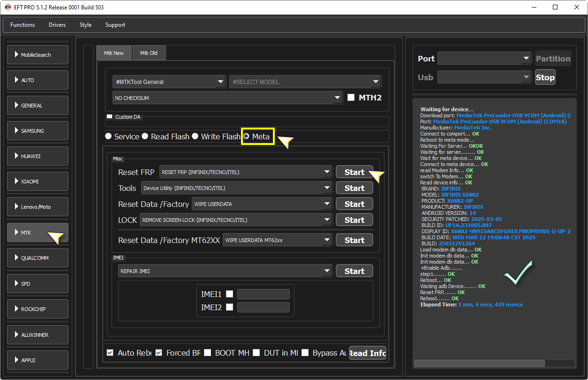This screenshot has height=380, width=588.
Task: Open the Usb dropdown
Action: (484, 77)
